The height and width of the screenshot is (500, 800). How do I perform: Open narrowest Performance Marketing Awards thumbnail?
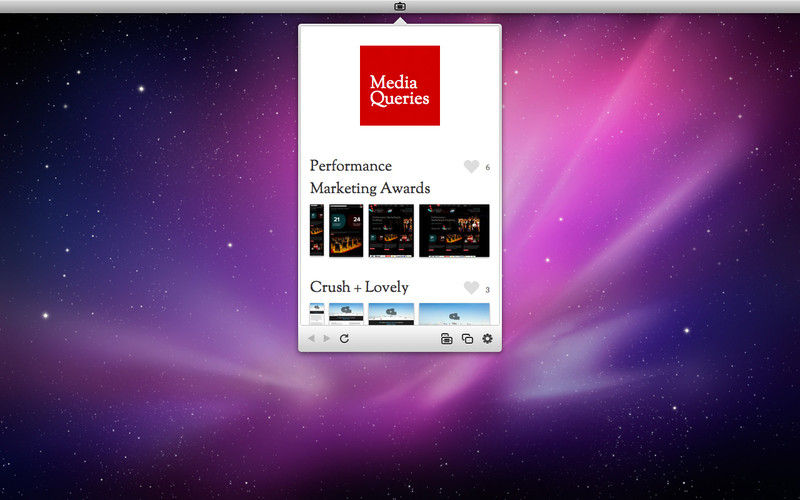[x=317, y=230]
